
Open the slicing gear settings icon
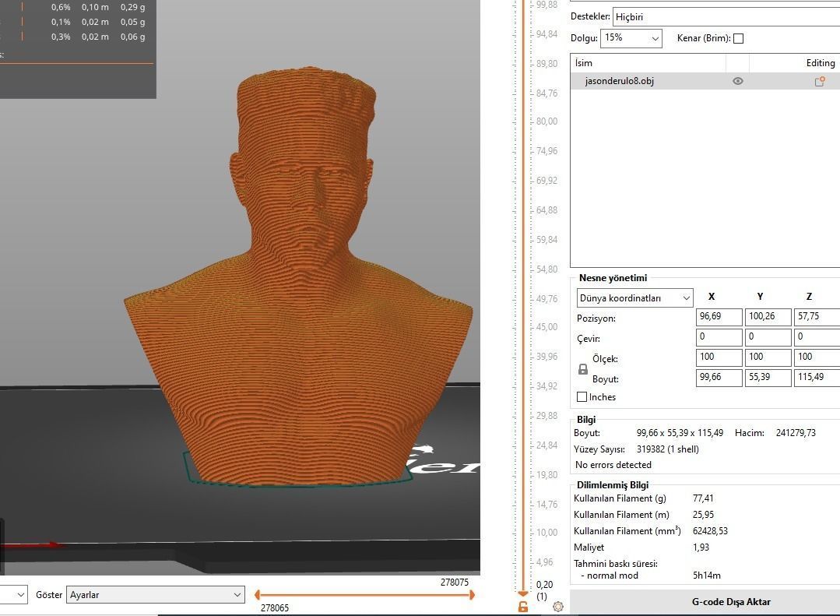click(x=558, y=606)
